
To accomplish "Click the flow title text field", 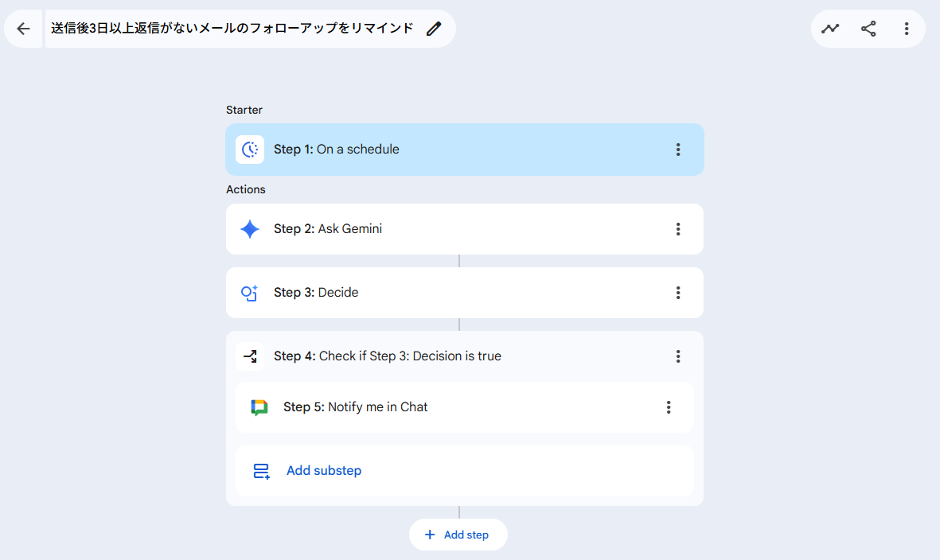I will [232, 29].
